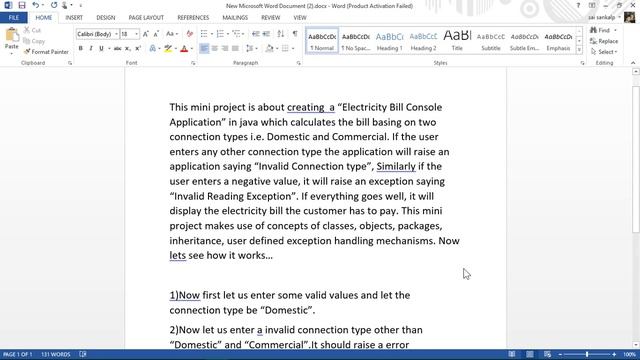640x360 pixels.
Task: Switch to the DESIGN tab
Action: pos(105,18)
